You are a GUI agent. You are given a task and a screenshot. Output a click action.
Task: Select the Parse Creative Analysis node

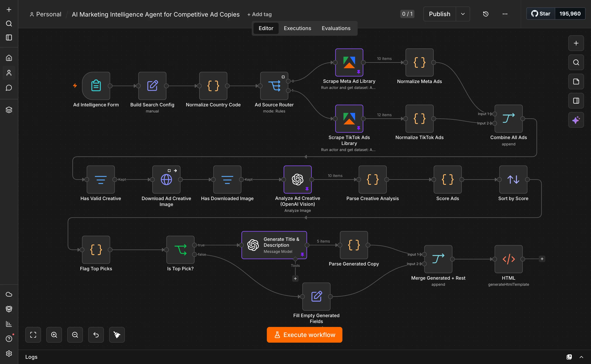[x=373, y=179]
